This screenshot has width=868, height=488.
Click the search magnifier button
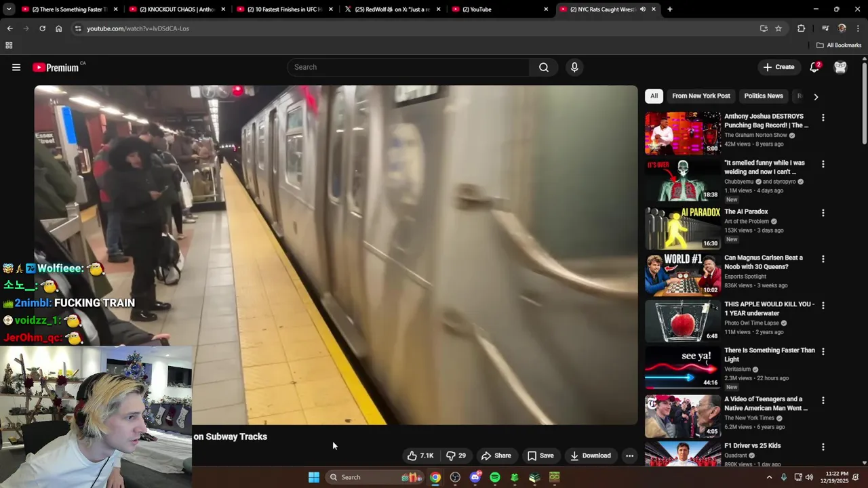[x=544, y=67]
